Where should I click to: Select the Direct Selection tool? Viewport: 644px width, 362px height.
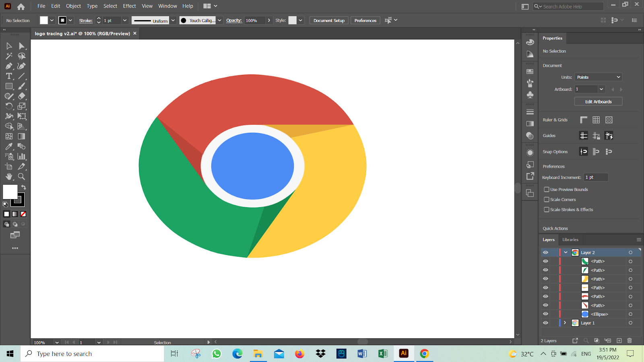coord(22,46)
